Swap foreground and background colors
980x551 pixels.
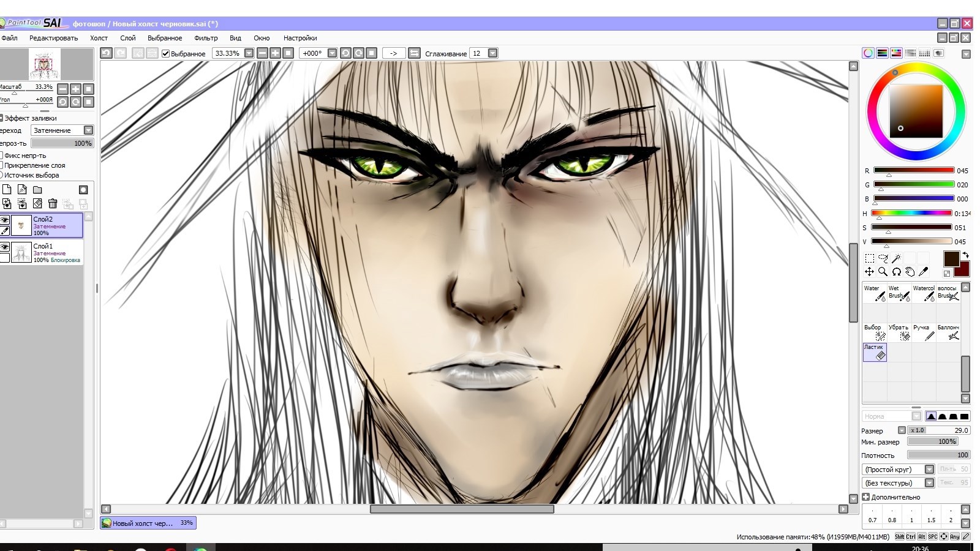[x=965, y=255]
